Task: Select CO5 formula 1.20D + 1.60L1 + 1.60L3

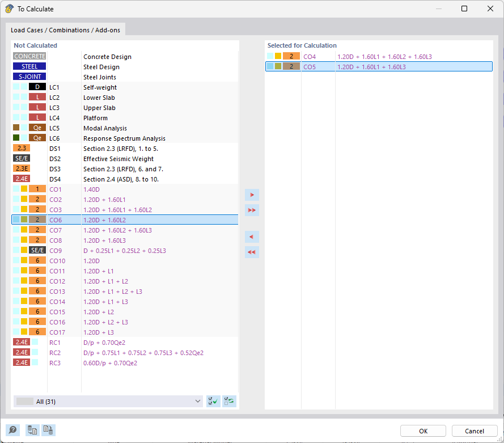Action: coord(371,67)
